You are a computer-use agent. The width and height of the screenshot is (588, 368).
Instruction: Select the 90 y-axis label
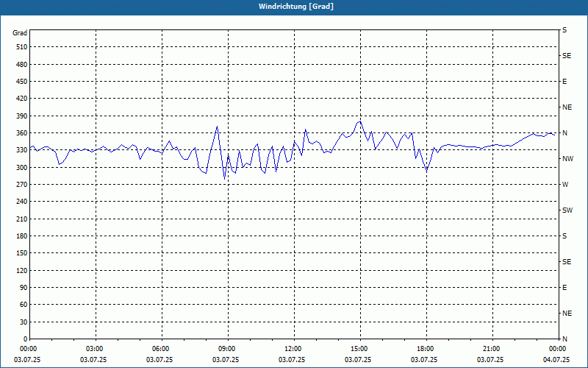coord(24,288)
